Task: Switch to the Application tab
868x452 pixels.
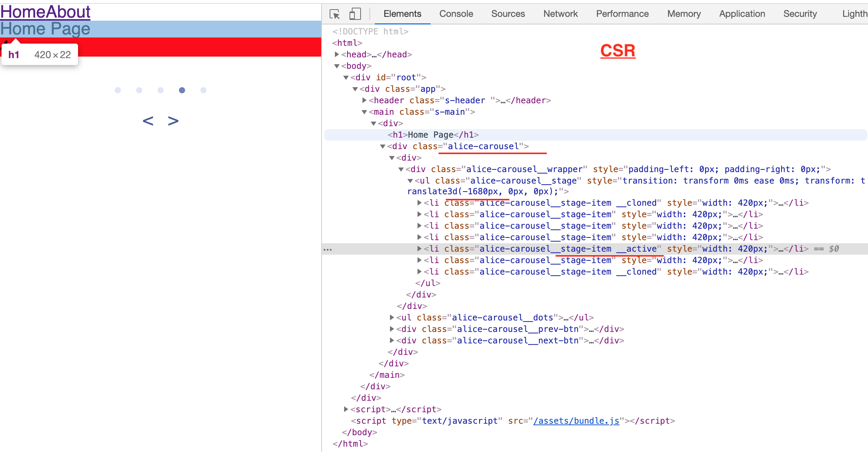Action: coord(741,14)
